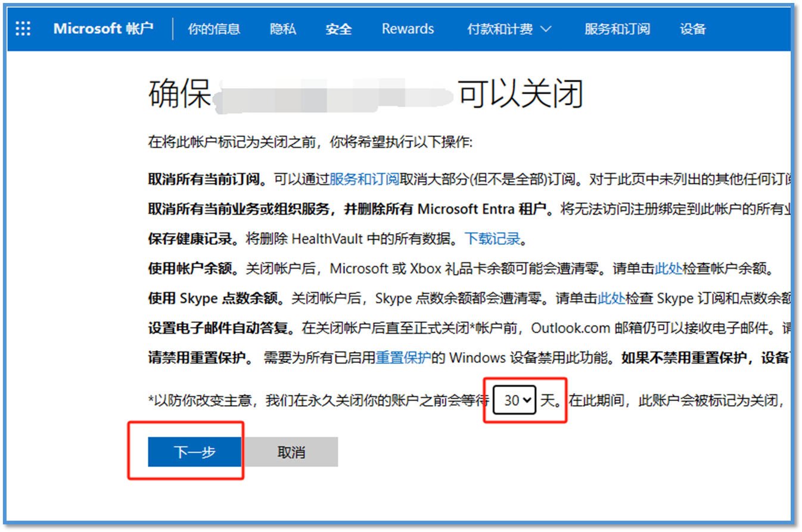This screenshot has width=802, height=532.
Task: Switch to the 安全 tab
Action: coord(338,29)
